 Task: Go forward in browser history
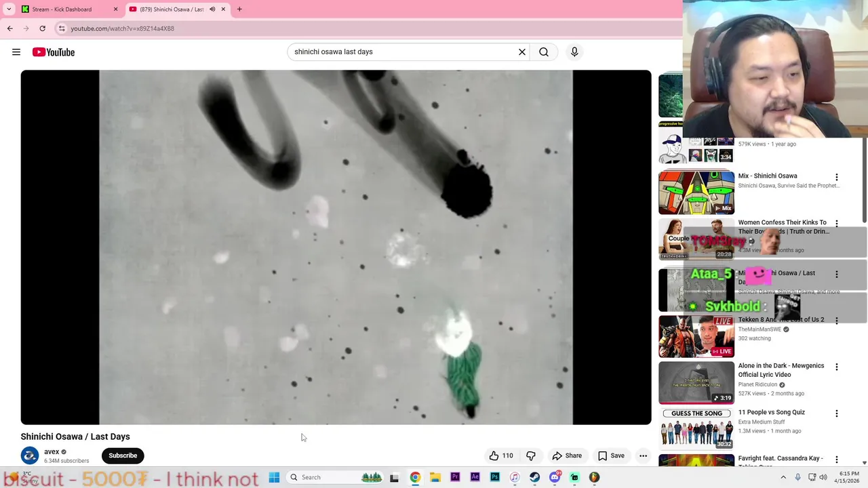26,28
